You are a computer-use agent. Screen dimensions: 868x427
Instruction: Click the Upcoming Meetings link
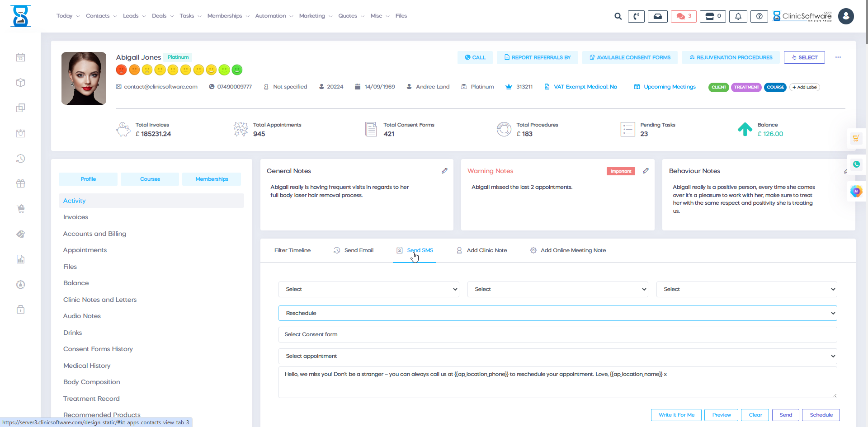point(669,87)
